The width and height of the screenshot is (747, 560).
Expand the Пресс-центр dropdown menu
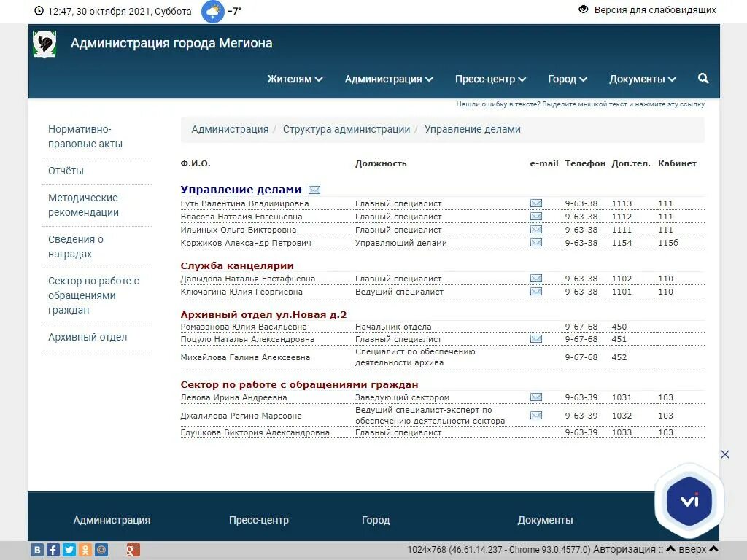(490, 79)
